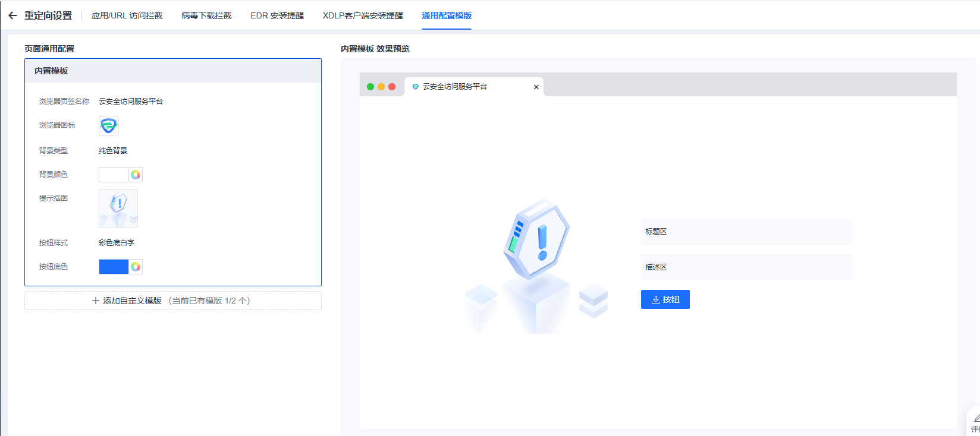This screenshot has height=436, width=980.
Task: Click the blue 按钮 in preview
Action: (x=665, y=299)
